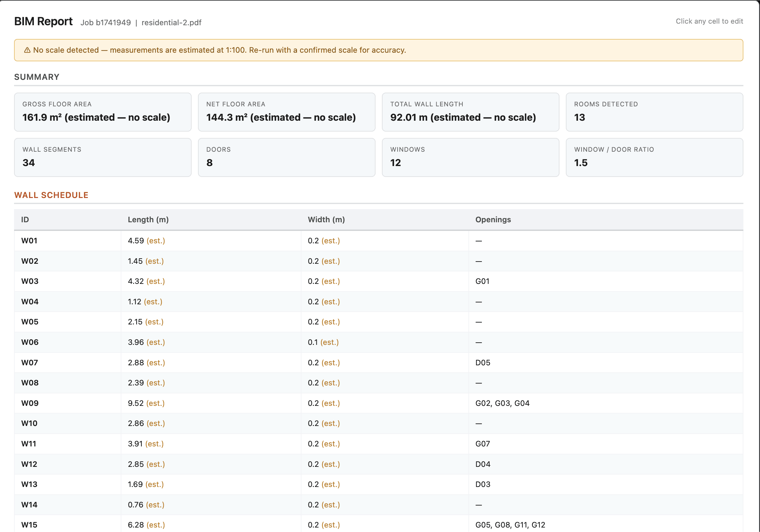
Task: Click the W12 row ID cell
Action: point(29,464)
